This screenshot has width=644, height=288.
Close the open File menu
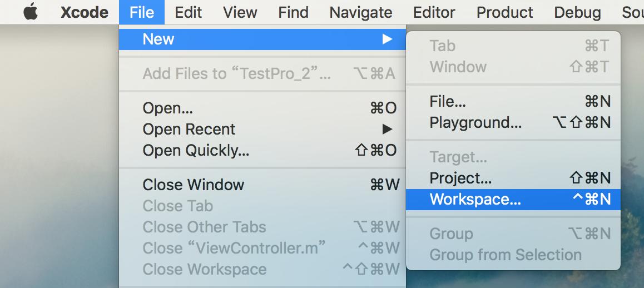[142, 12]
